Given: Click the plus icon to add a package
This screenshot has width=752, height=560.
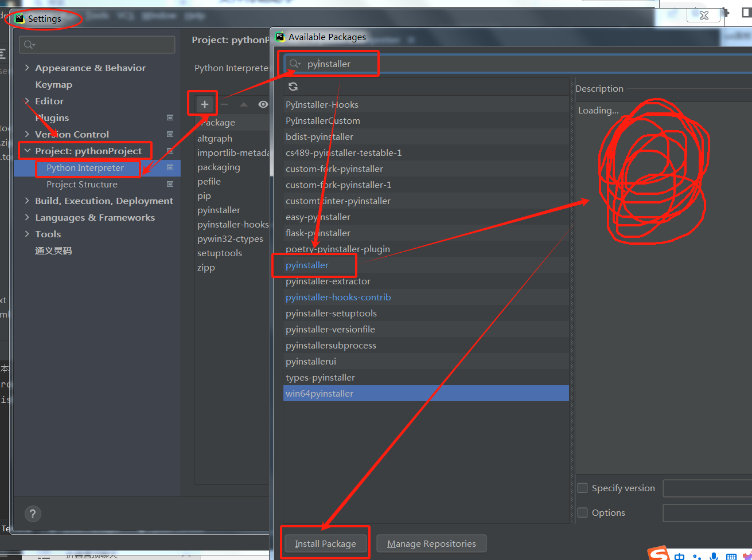Looking at the screenshot, I should click(205, 104).
